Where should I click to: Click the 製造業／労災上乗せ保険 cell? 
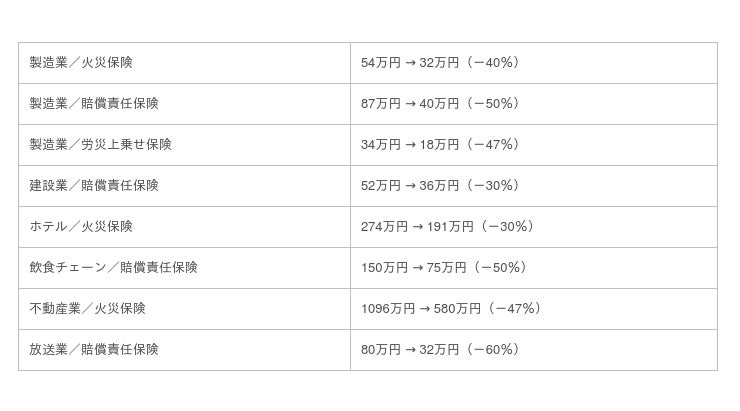[x=185, y=145]
